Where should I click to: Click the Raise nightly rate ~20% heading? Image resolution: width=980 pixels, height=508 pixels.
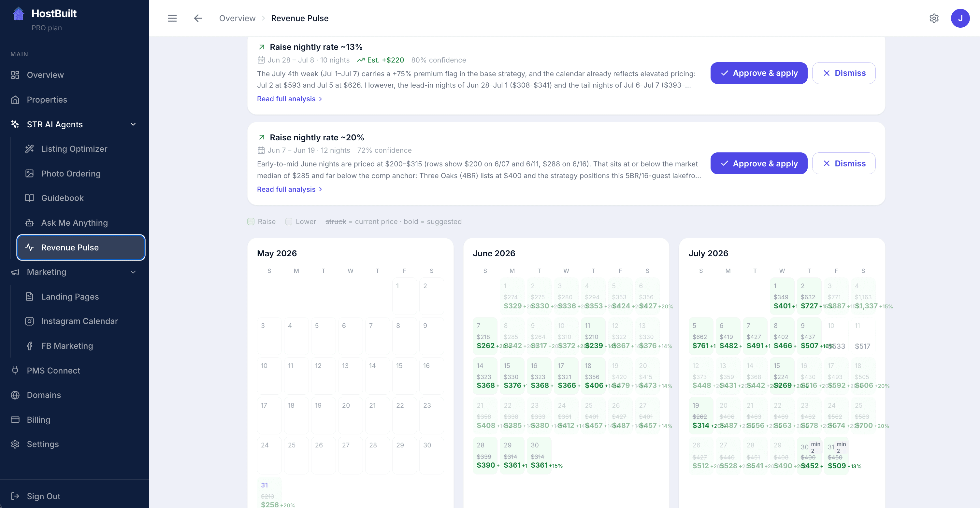pyautogui.click(x=317, y=138)
